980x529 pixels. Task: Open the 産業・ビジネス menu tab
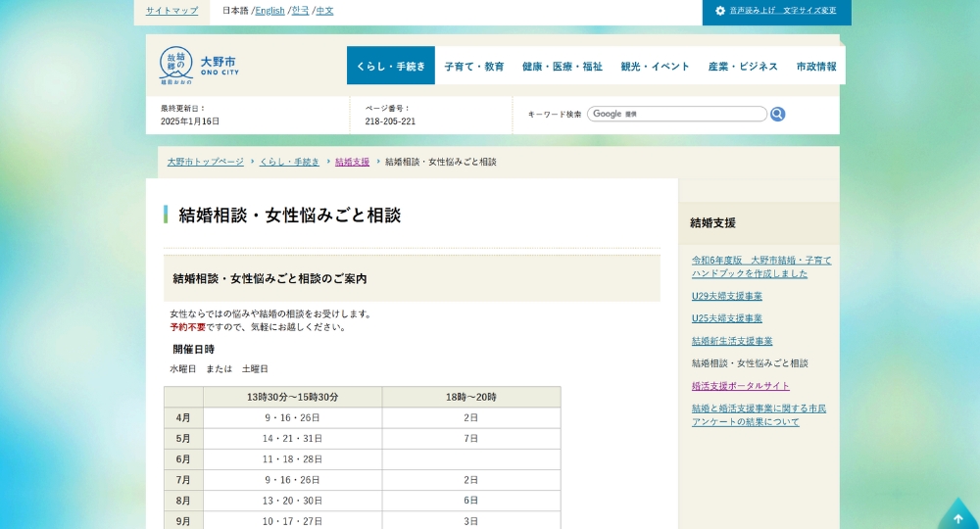pyautogui.click(x=743, y=67)
